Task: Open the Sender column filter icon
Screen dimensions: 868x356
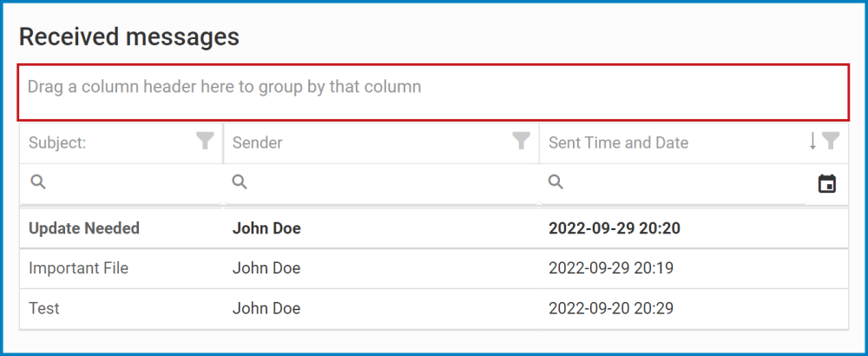Action: click(521, 142)
